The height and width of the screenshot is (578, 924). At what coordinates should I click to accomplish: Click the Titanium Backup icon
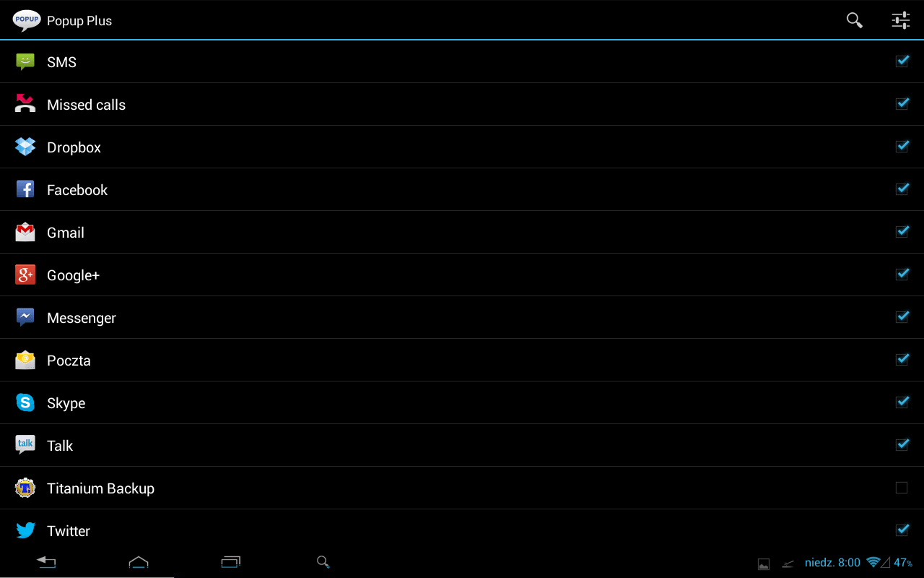pos(25,488)
